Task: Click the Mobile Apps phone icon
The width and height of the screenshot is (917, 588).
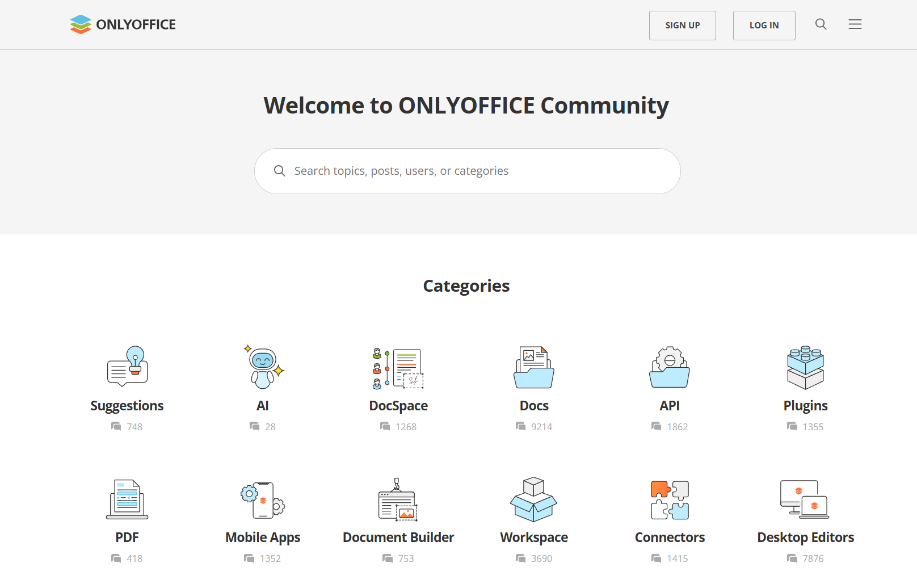Action: click(263, 499)
